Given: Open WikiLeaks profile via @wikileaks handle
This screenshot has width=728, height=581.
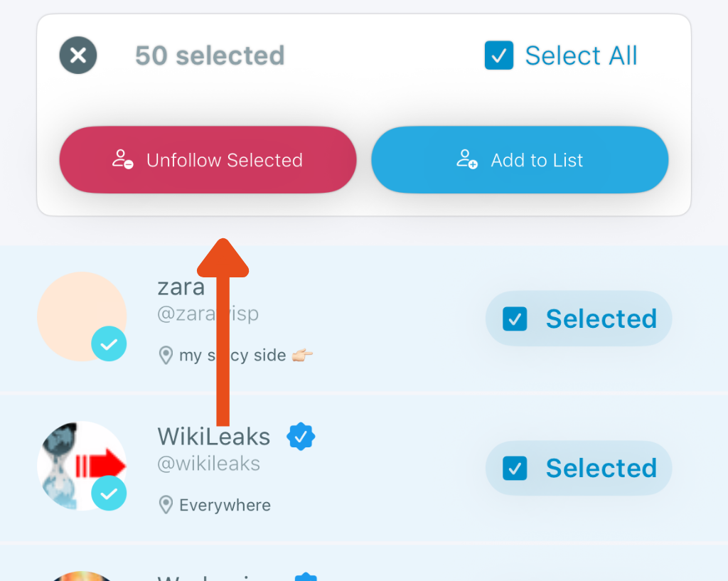Looking at the screenshot, I should 209,464.
